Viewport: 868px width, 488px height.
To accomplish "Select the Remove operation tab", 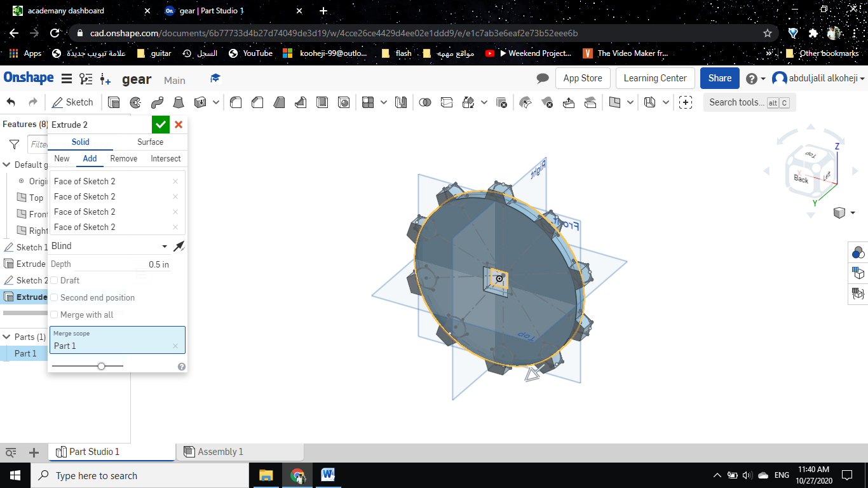I will click(x=124, y=159).
